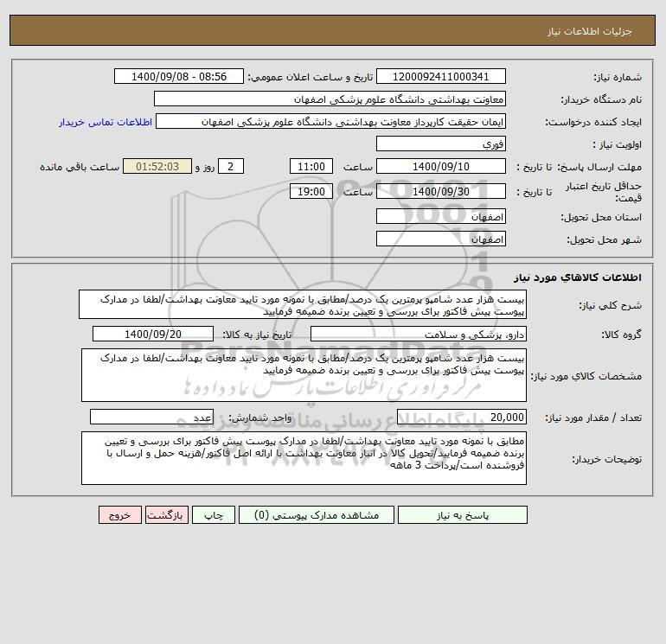Image resolution: width=666 pixels, height=644 pixels.
Task: Click the توضیحات خریدار label
Action: (606, 459)
